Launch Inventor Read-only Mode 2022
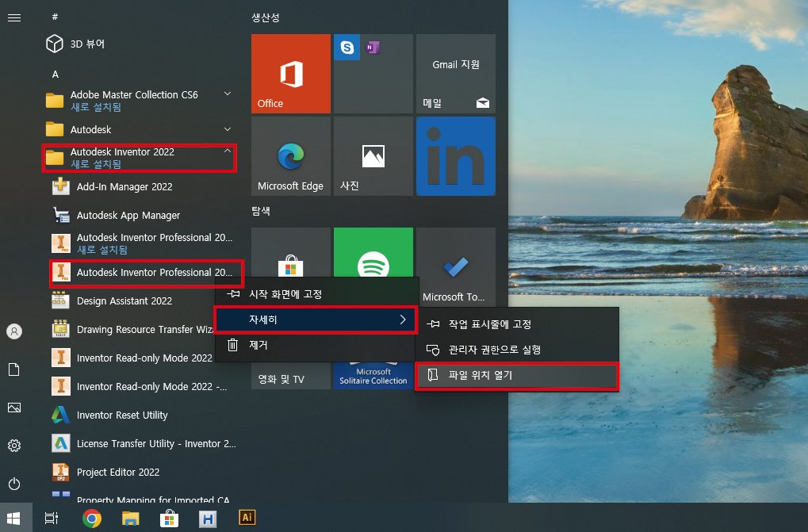808x532 pixels. 133,358
